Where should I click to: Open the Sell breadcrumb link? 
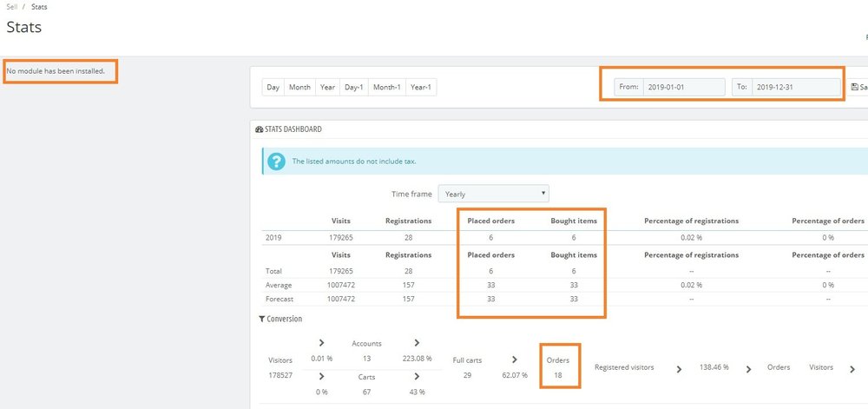11,7
